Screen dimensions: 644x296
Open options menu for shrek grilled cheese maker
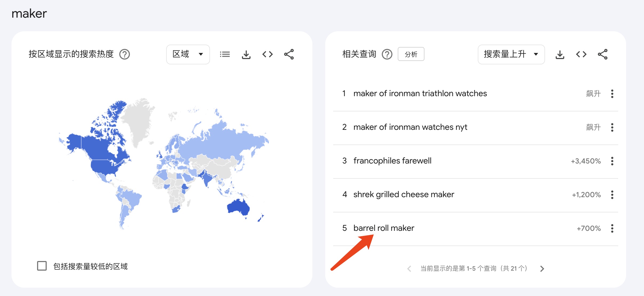(612, 195)
